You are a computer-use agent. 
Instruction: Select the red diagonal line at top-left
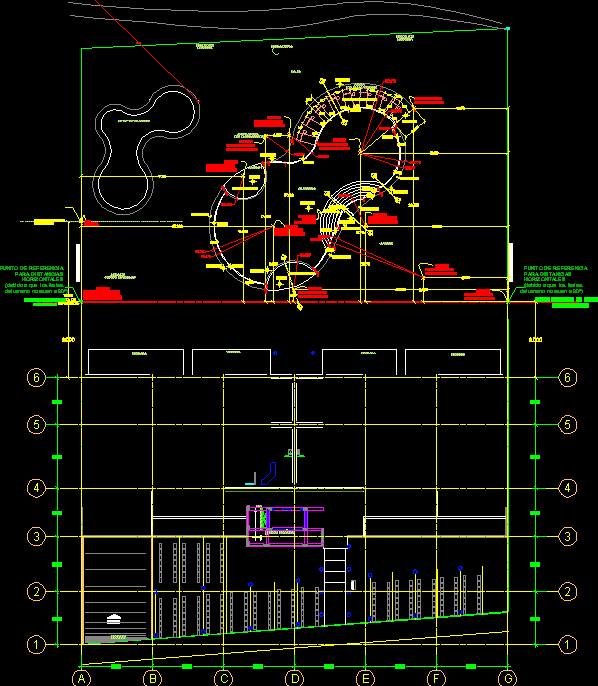tap(147, 51)
